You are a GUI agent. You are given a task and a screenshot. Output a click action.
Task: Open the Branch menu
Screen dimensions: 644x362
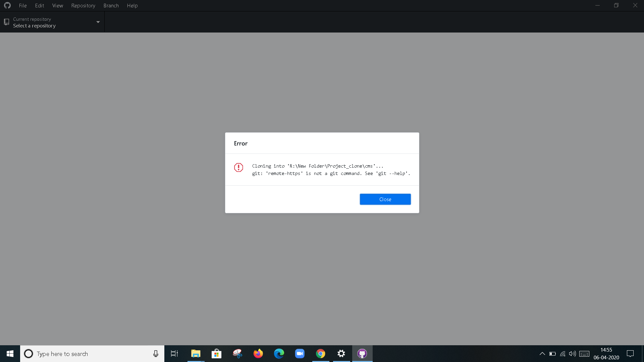pos(111,5)
